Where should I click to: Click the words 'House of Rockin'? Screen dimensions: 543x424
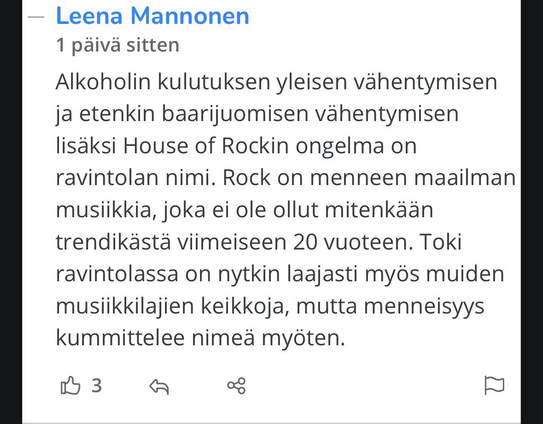tap(206, 145)
